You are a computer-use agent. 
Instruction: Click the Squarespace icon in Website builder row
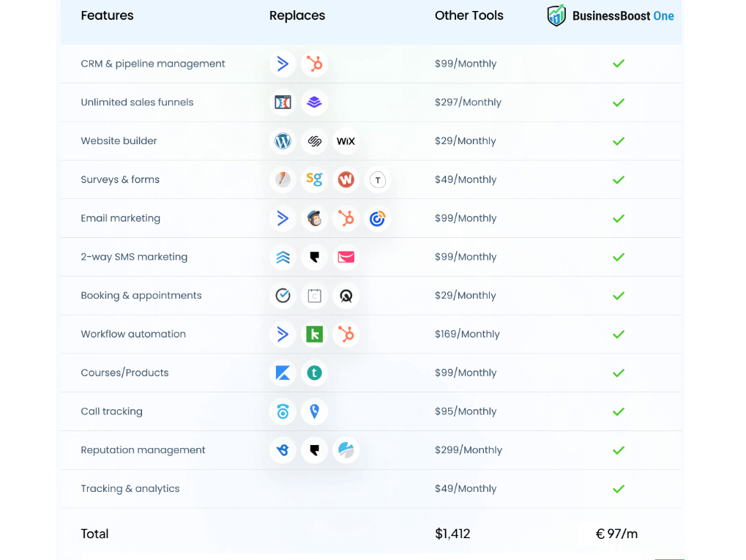pos(314,141)
